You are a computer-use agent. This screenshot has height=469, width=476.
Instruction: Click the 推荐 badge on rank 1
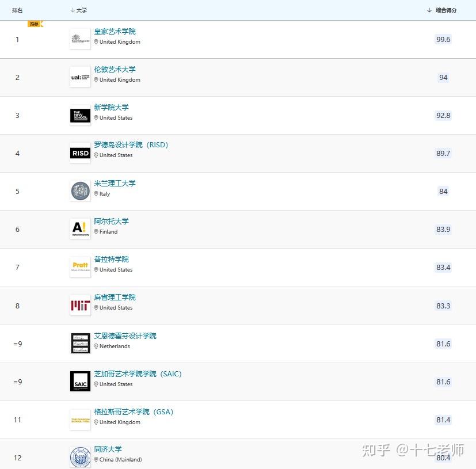pyautogui.click(x=35, y=24)
